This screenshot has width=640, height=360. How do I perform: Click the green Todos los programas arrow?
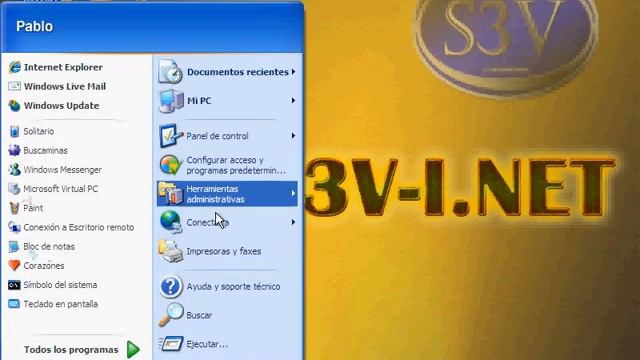point(133,350)
